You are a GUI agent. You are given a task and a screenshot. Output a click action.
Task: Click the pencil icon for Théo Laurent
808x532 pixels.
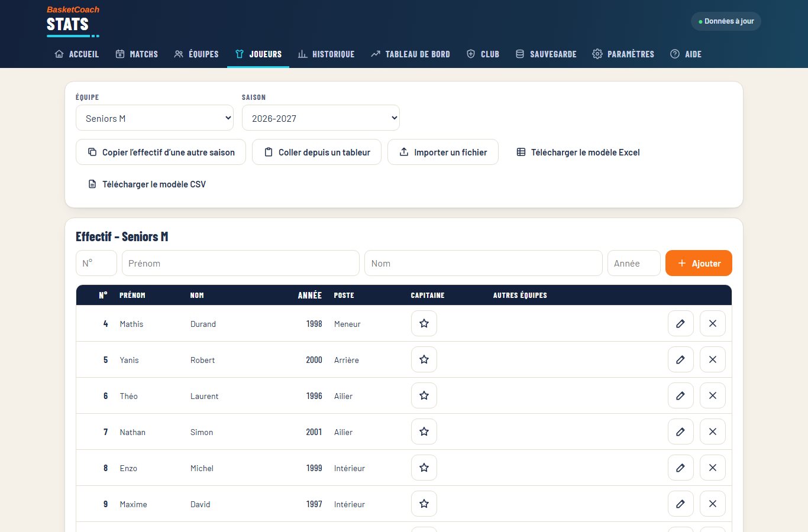tap(680, 395)
